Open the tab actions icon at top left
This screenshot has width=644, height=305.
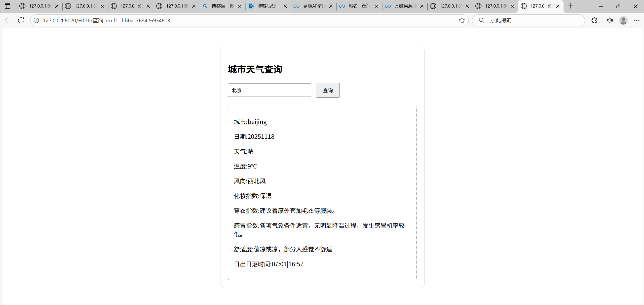click(8, 6)
